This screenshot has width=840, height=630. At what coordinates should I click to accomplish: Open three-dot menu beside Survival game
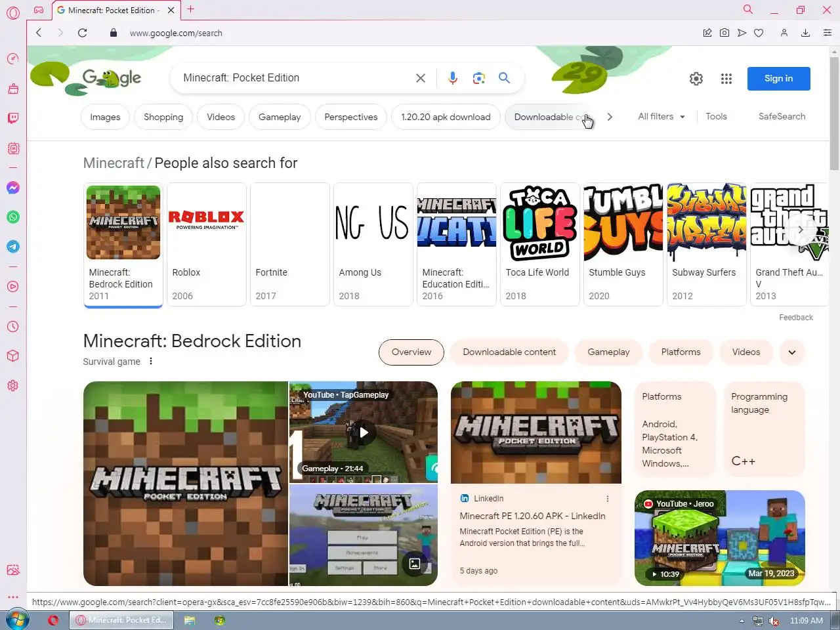pos(151,361)
